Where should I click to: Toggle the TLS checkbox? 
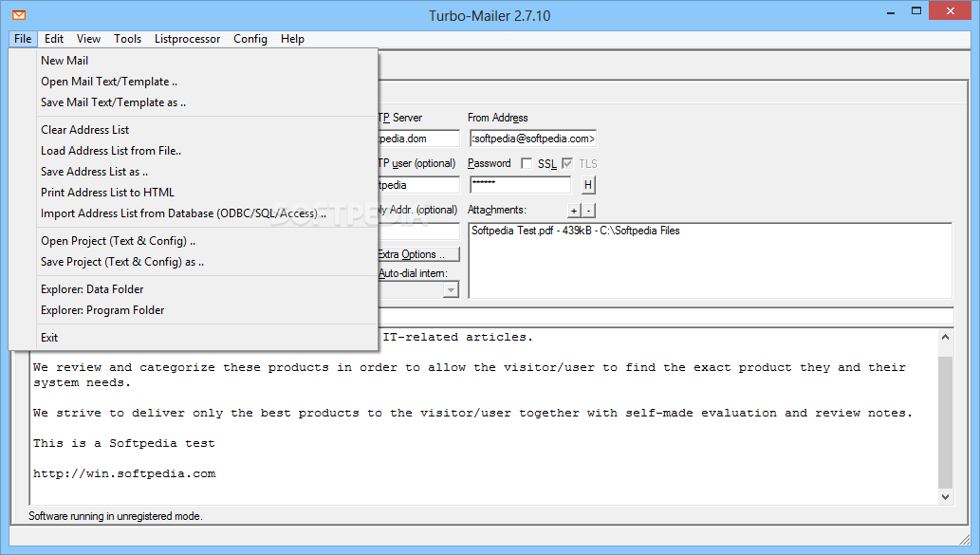click(567, 164)
